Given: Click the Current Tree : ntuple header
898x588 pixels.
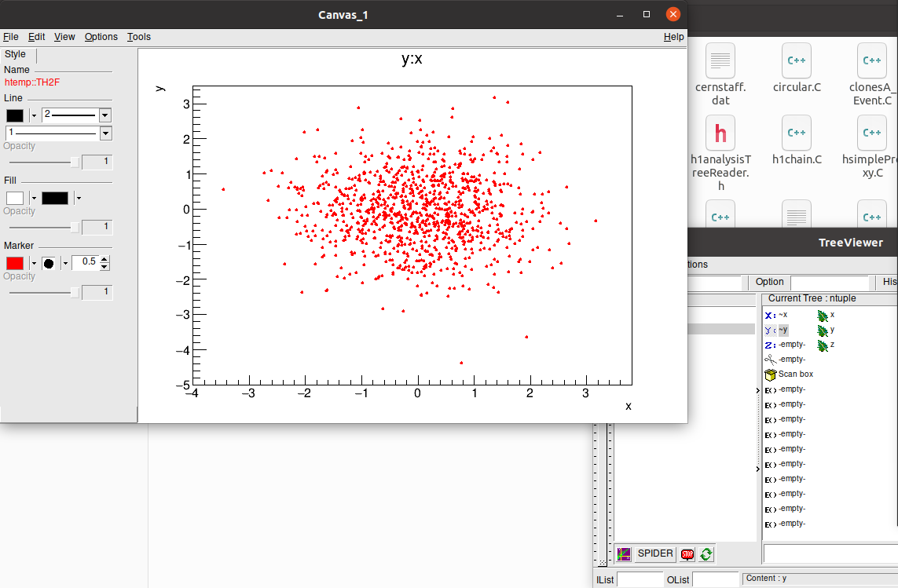Looking at the screenshot, I should tap(812, 298).
